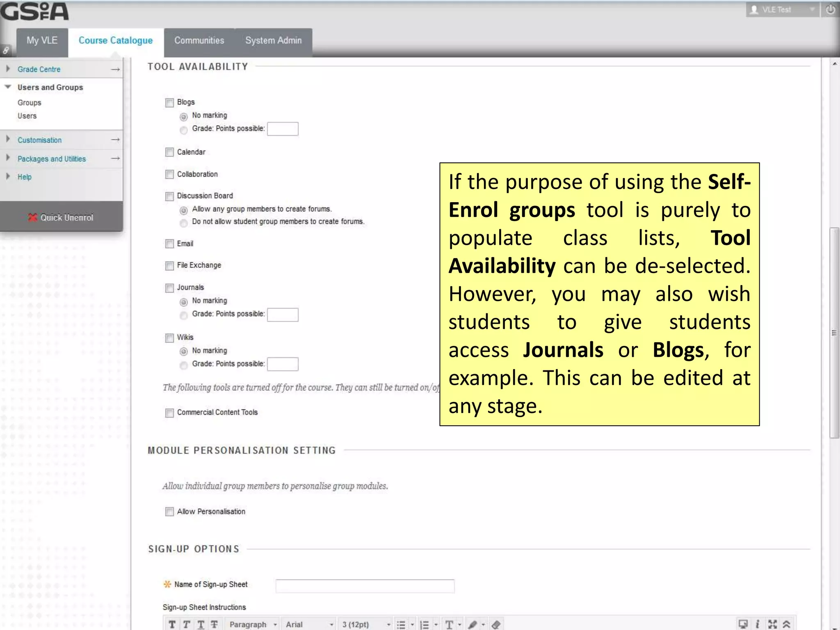The height and width of the screenshot is (630, 840).
Task: Tick the Commercial Content Tools checkbox
Action: click(x=169, y=413)
